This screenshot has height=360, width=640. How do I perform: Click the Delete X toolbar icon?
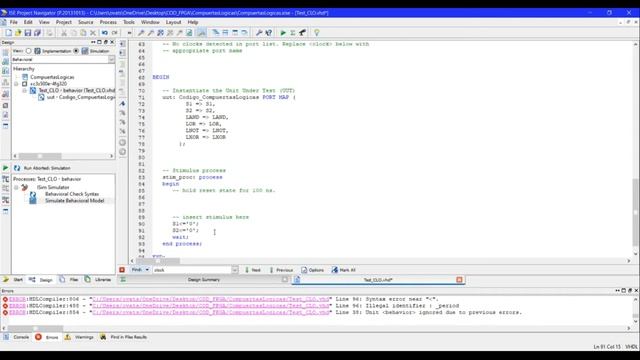tap(93, 33)
